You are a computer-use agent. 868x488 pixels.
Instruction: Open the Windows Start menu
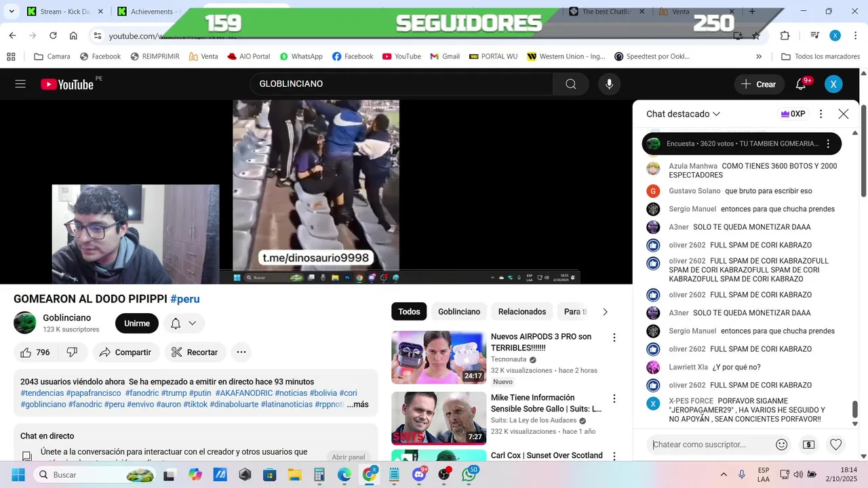[18, 474]
